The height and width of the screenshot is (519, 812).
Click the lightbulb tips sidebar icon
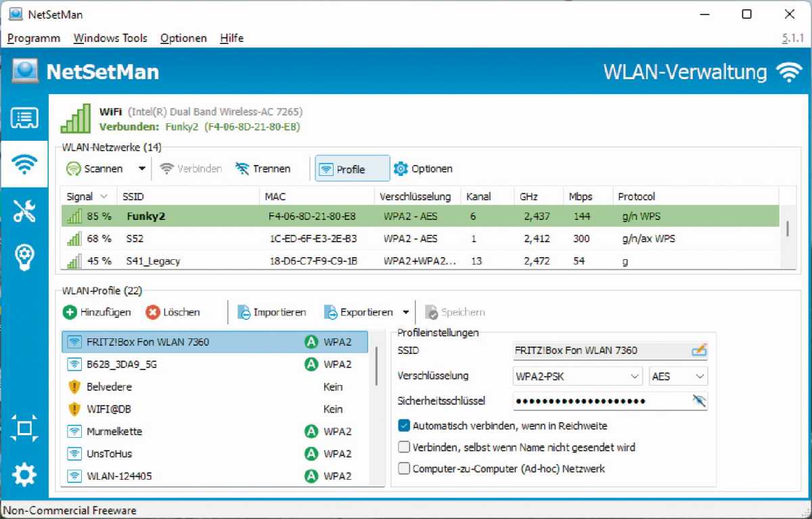tap(24, 256)
